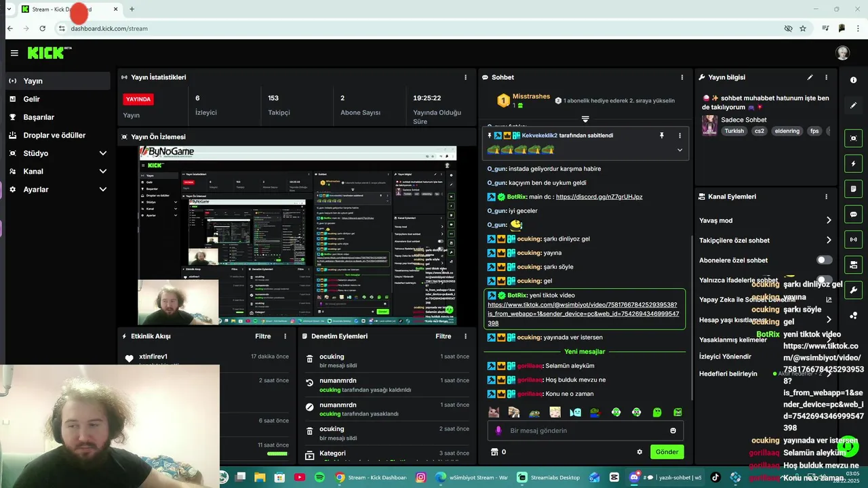868x488 pixels.
Task: Open options menu of Denetim Eylemleri panel
Action: coord(465,336)
